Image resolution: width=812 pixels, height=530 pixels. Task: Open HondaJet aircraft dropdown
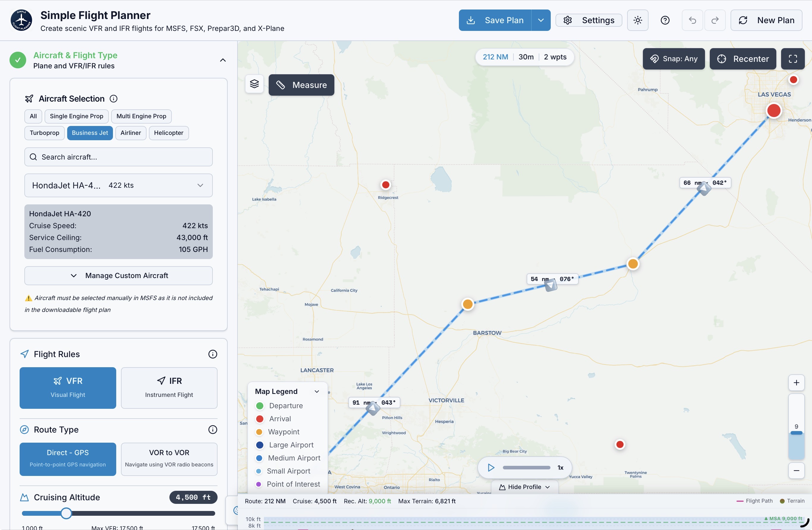pos(118,185)
